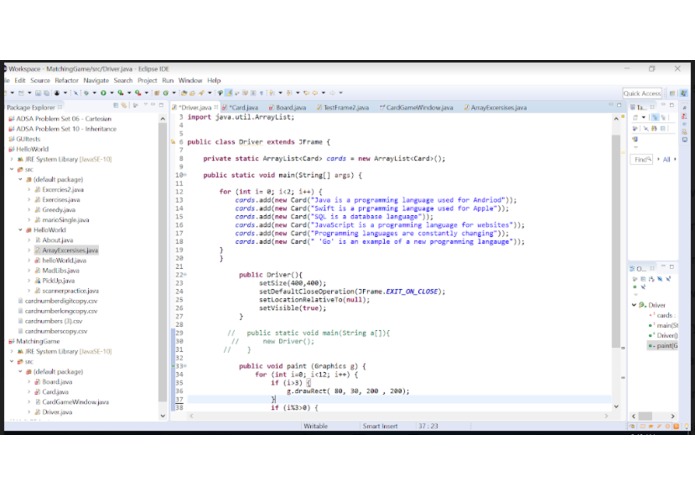Navigate forward with the Forward arrow icon
This screenshot has width=695, height=494.
click(x=332, y=93)
